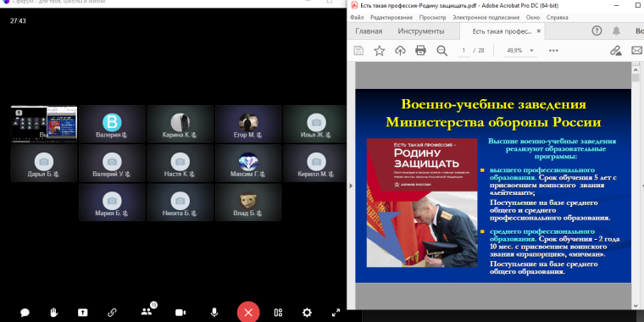The width and height of the screenshot is (644, 322).
Task: Expand the left navigation pane arrow in Acrobat
Action: click(x=351, y=186)
